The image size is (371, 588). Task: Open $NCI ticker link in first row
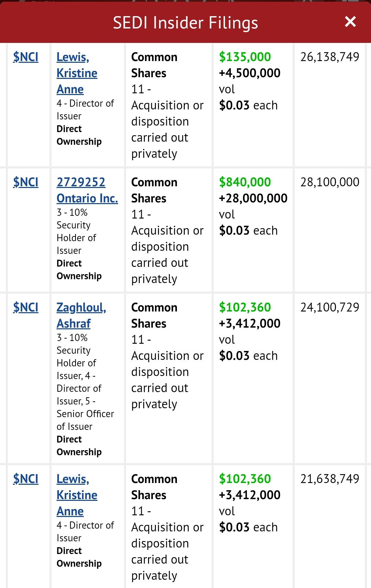coord(26,57)
